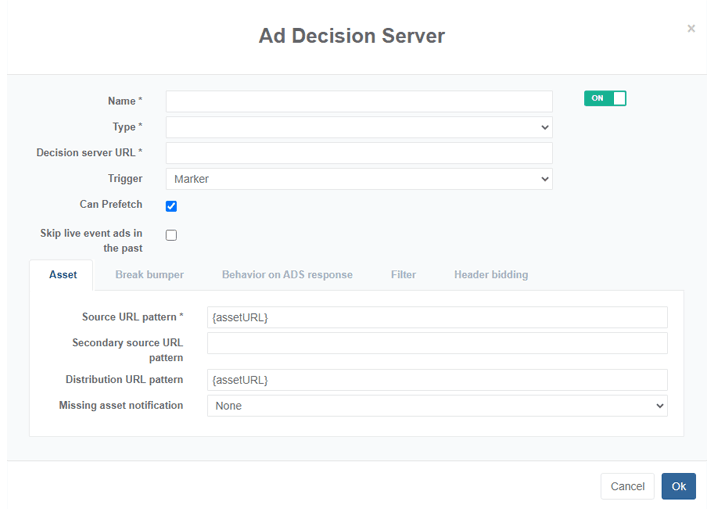Image resolution: width=714 pixels, height=511 pixels.
Task: Click the Skip live event ads label
Action: [91, 240]
